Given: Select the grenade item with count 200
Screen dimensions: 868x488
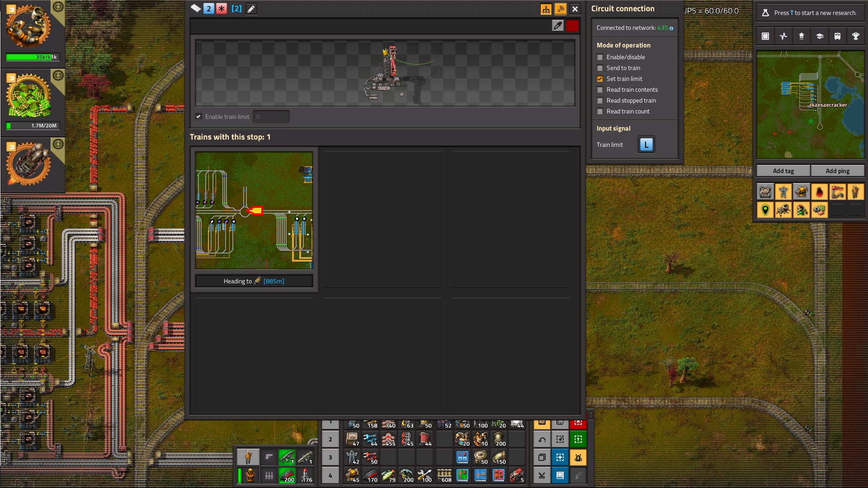Looking at the screenshot, I should [406, 475].
